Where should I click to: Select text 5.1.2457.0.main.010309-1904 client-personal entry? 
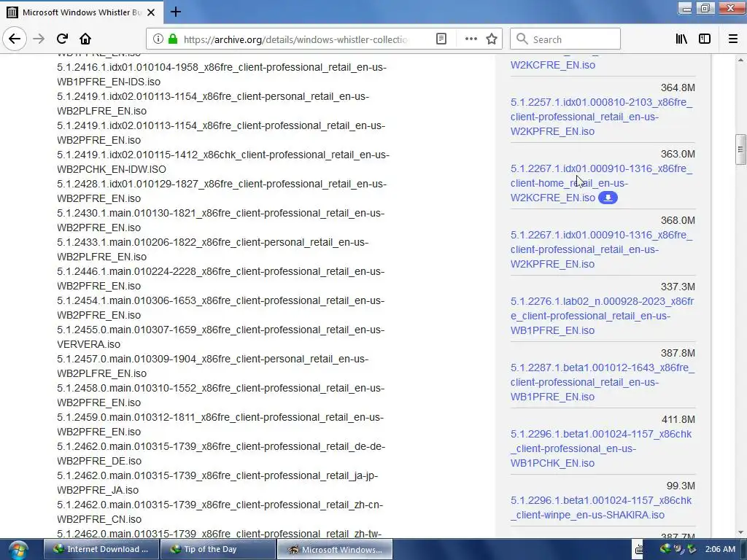[212, 366]
